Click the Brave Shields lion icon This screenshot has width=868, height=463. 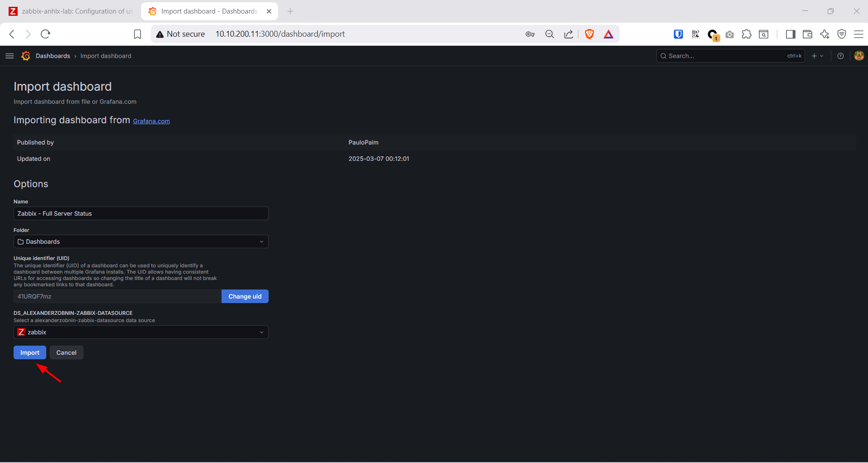[x=589, y=34]
